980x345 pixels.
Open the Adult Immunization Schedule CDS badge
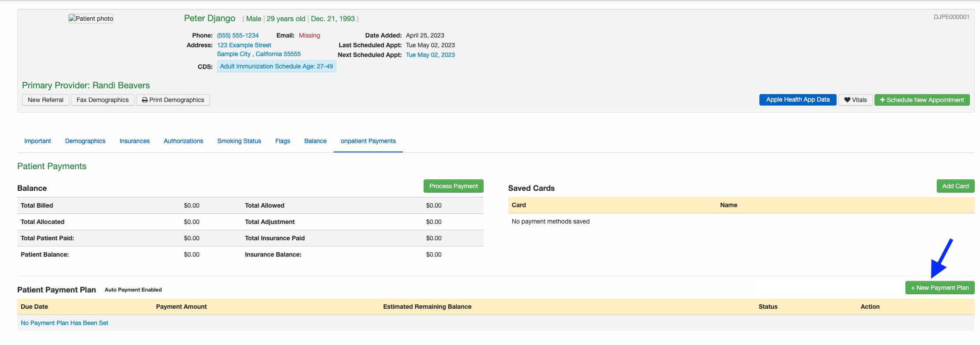(x=277, y=66)
